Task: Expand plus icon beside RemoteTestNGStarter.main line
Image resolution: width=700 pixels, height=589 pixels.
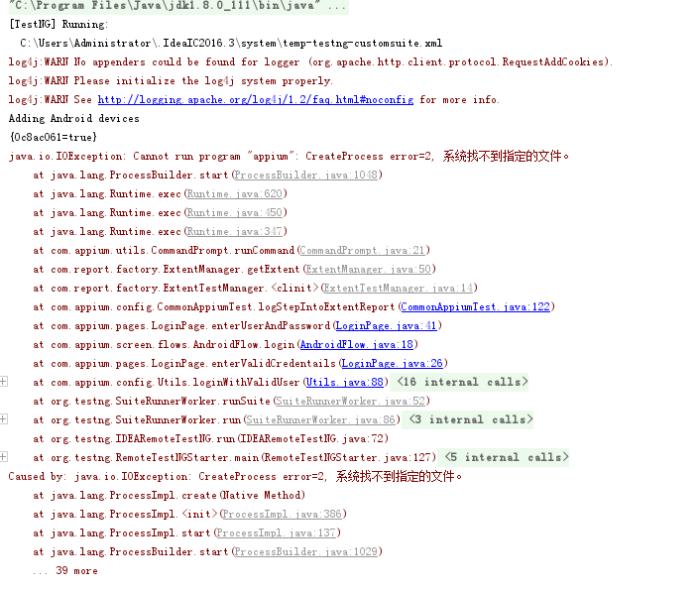Action: click(4, 456)
